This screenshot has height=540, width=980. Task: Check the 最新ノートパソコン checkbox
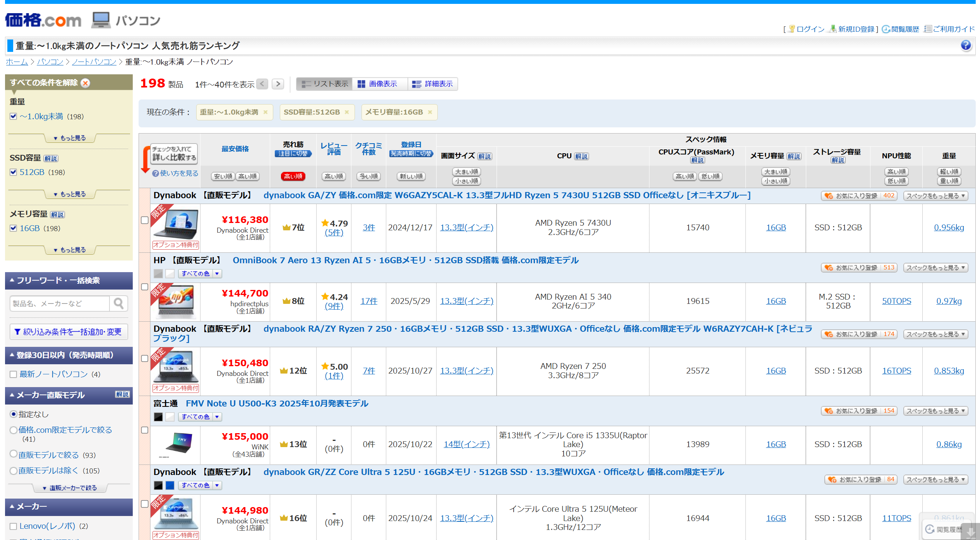[x=14, y=374]
